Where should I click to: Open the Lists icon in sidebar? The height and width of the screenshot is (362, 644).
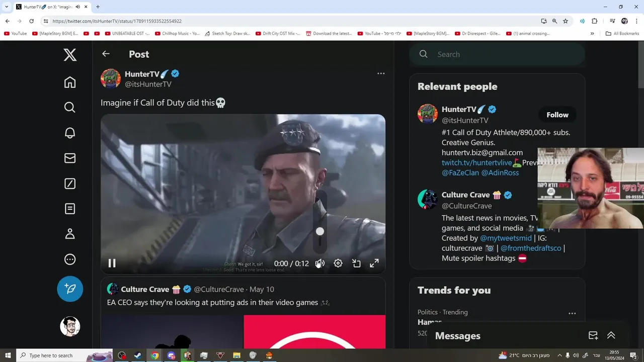pos(70,209)
